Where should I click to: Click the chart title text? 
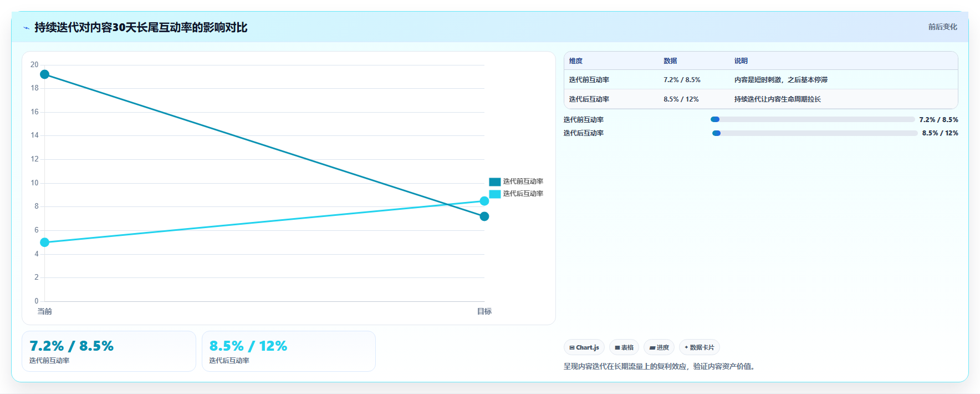point(141,27)
